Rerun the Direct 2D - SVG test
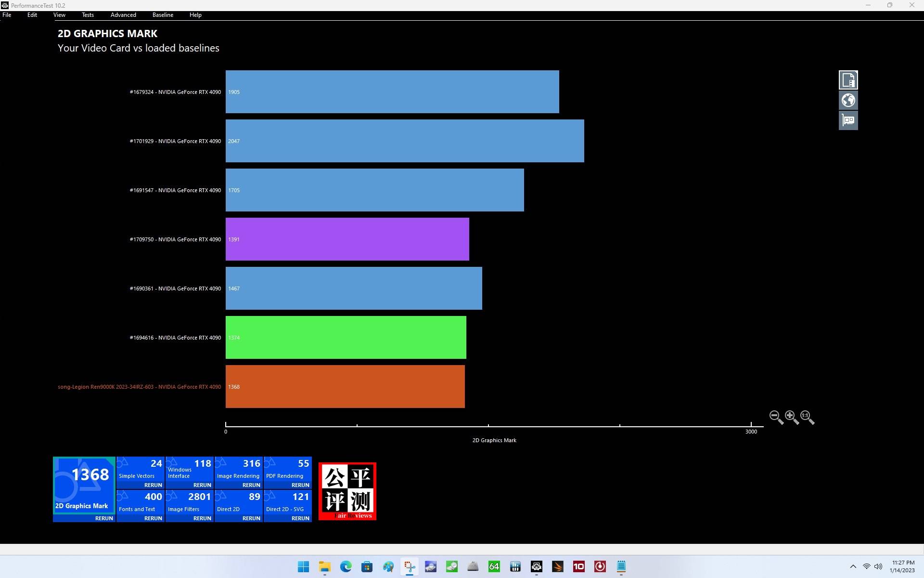The image size is (924, 578). point(300,518)
